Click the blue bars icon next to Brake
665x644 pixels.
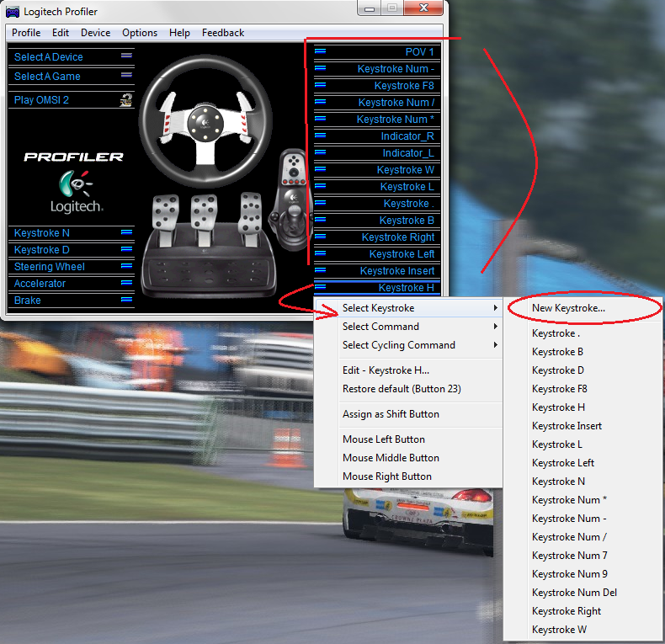[x=126, y=300]
